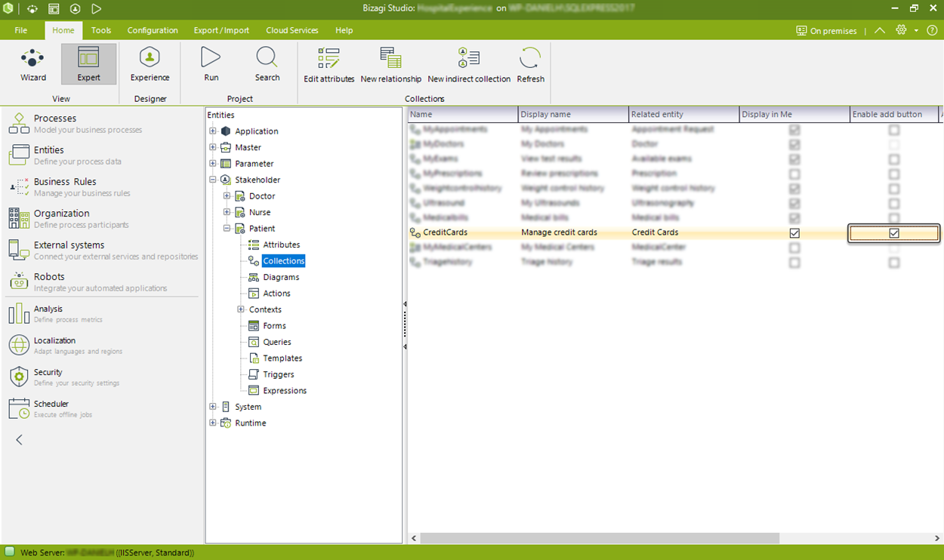Toggle Enable add button for TriageHistory
This screenshot has height=560, width=944.
[894, 263]
